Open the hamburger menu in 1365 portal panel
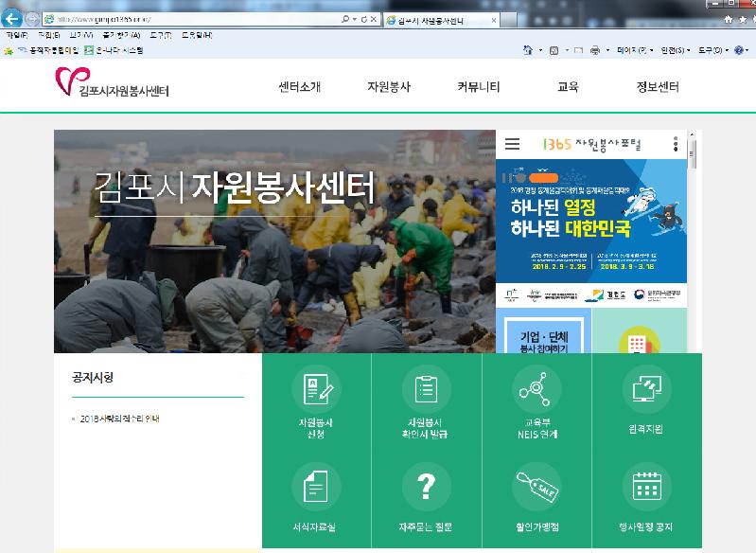The height and width of the screenshot is (553, 756). tap(512, 144)
